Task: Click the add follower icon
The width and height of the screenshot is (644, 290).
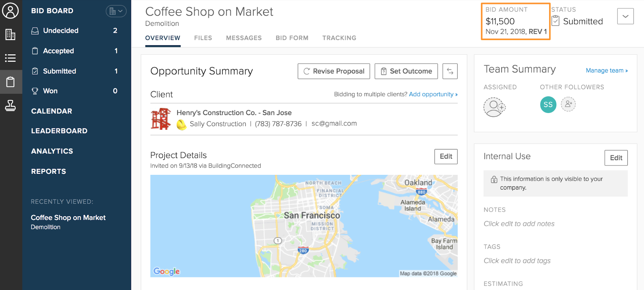Action: [x=568, y=104]
